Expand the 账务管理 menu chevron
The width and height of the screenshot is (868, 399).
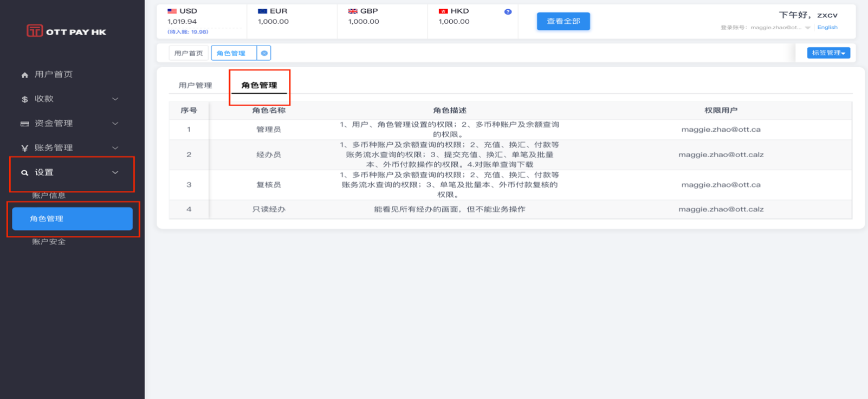(115, 148)
